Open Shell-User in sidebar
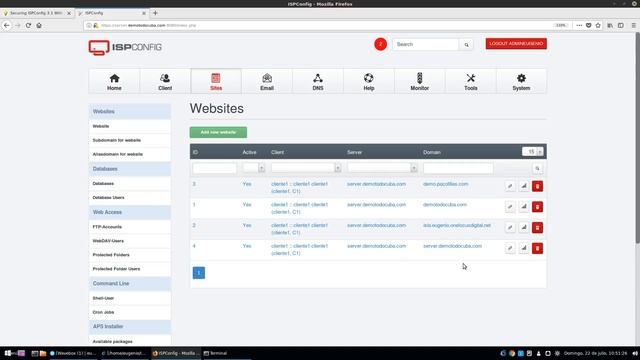Screen dimensions: 640x360 [103, 298]
